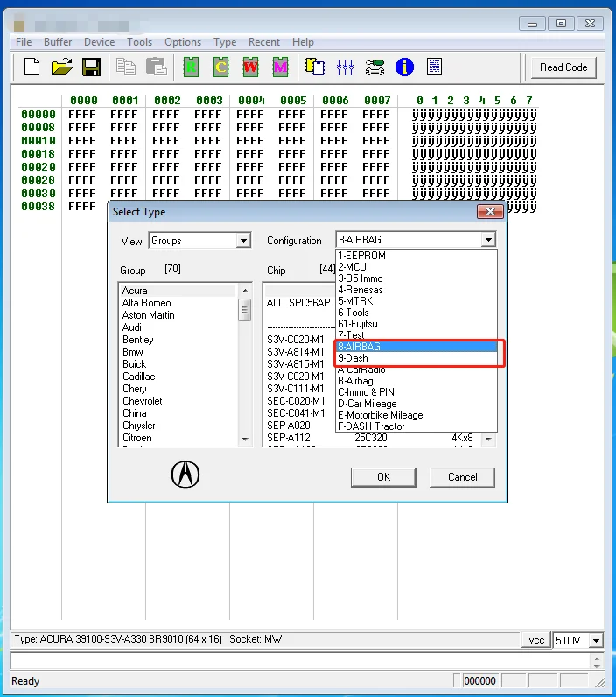The image size is (616, 697).
Task: Select 3-05 Immo configuration option
Action: pyautogui.click(x=416, y=278)
